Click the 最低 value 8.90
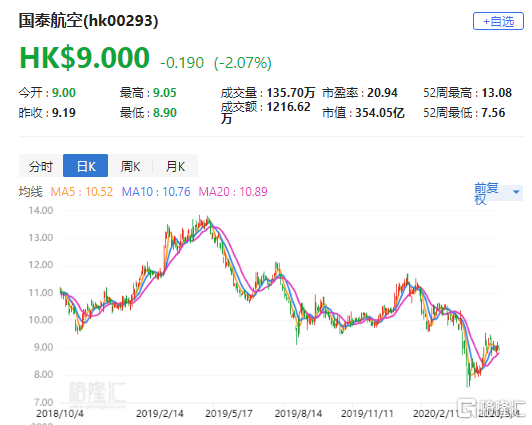 pos(165,113)
